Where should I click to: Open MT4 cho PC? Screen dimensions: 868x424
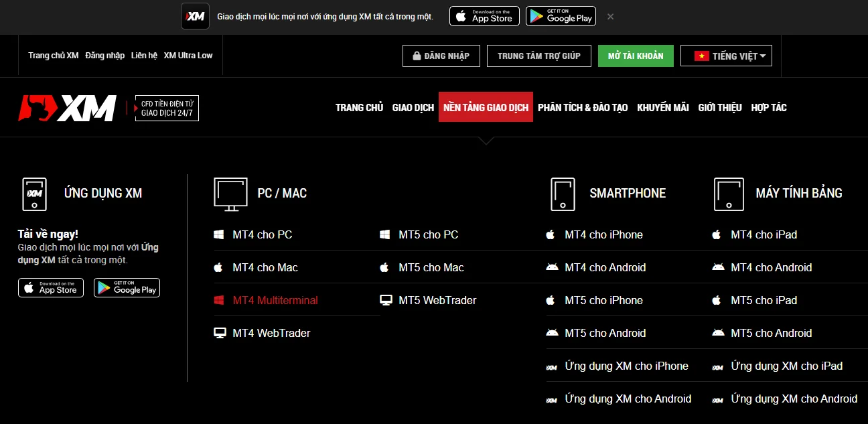point(263,234)
